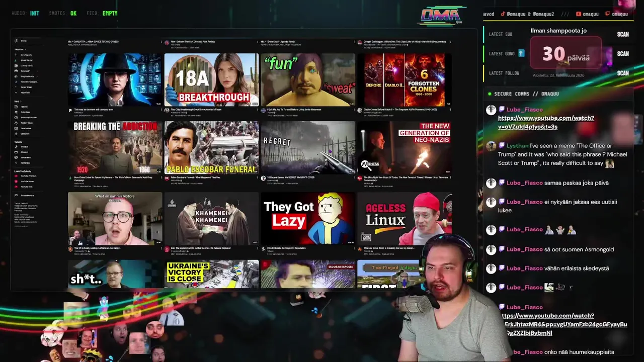
Task: Click the LATEST SUB label
Action: [x=501, y=34]
